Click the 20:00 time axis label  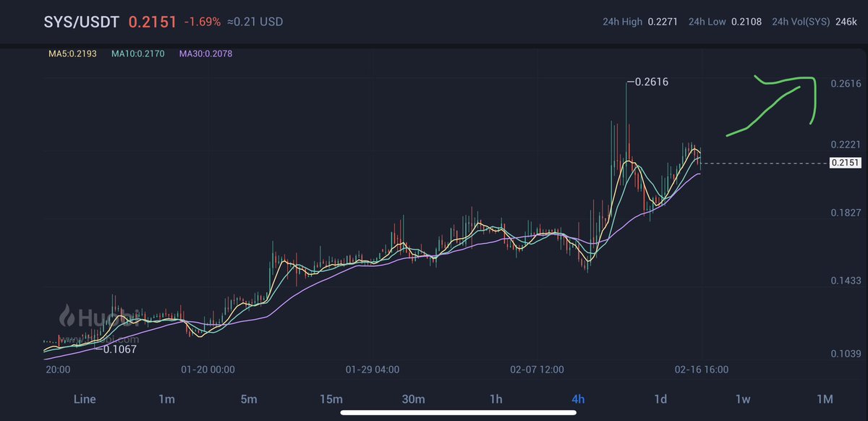click(58, 370)
